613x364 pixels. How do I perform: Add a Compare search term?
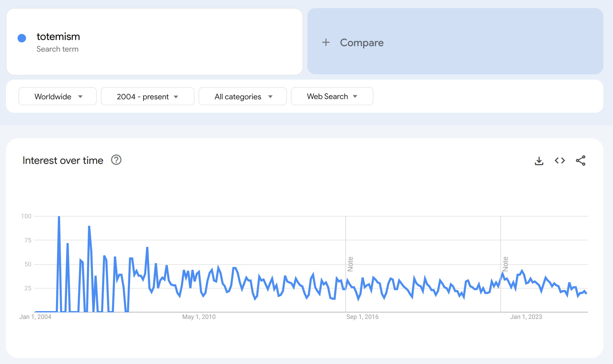(x=361, y=43)
